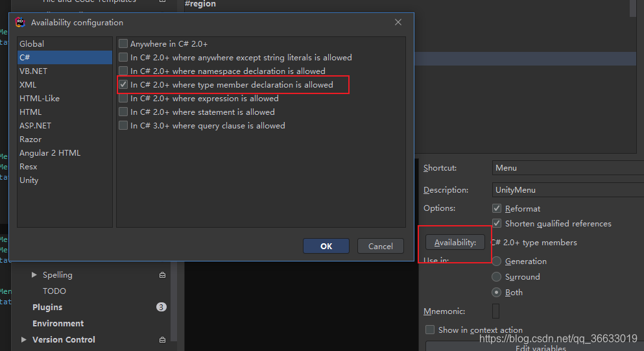The height and width of the screenshot is (351, 644).
Task: Click the Rider logo in dialog title
Action: tap(20, 22)
